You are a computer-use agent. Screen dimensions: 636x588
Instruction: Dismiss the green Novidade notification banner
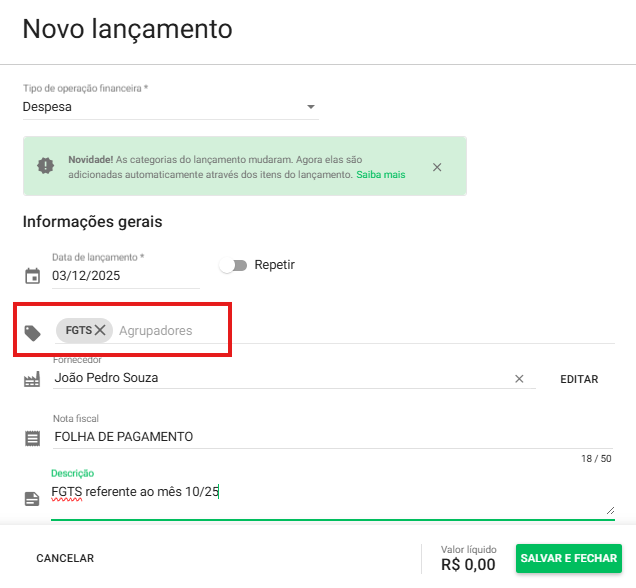click(437, 167)
